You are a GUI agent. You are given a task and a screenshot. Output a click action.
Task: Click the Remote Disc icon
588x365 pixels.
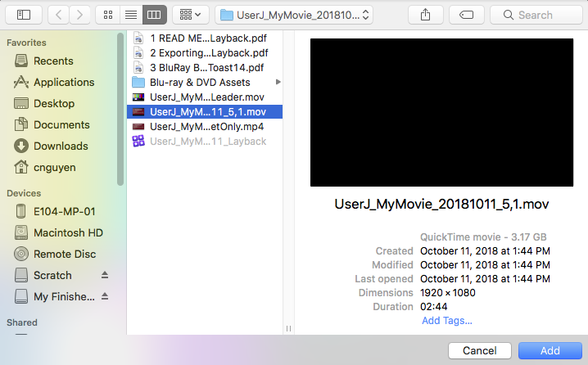pyautogui.click(x=21, y=254)
